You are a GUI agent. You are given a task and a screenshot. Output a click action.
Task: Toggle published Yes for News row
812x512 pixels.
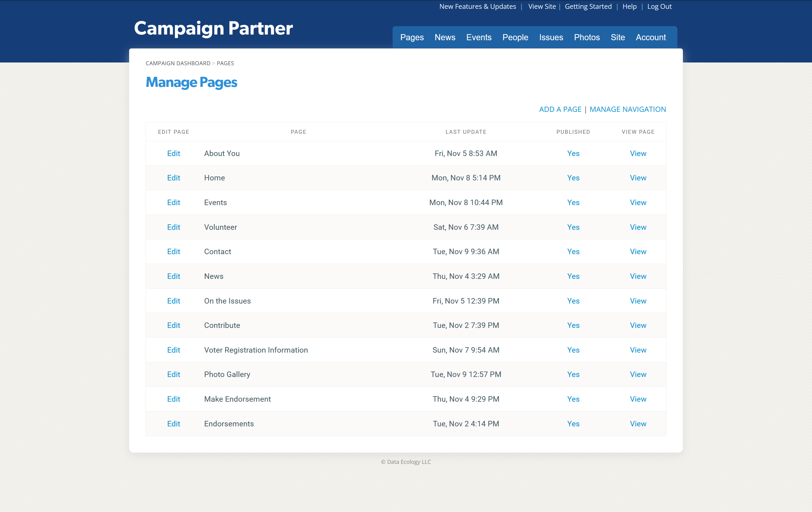573,276
